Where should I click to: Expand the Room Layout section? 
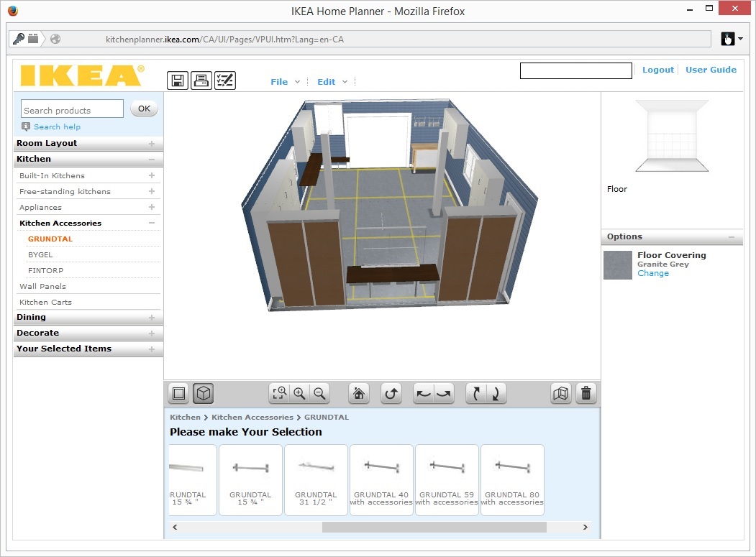point(88,143)
